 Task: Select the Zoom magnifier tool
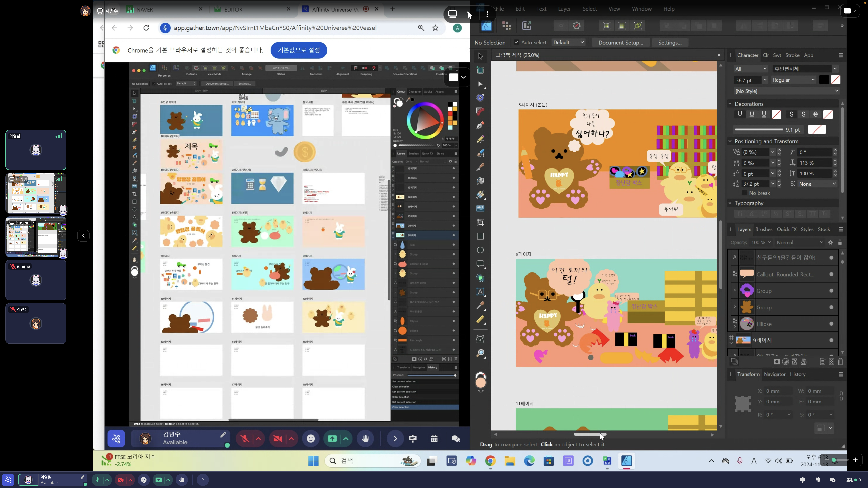click(x=480, y=353)
